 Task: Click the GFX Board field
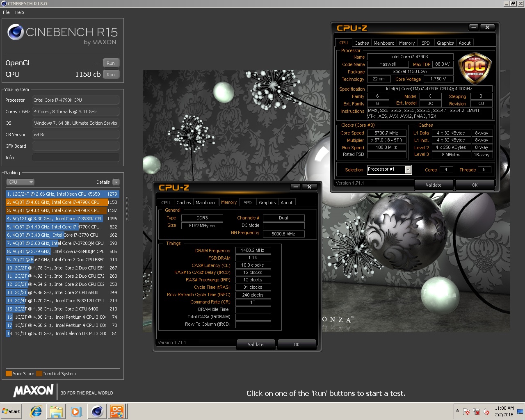tap(76, 146)
